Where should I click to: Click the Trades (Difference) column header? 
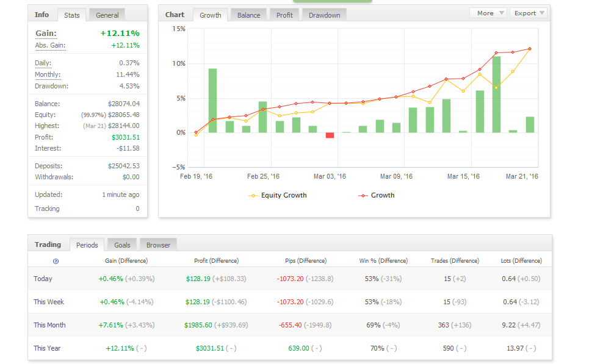pyautogui.click(x=455, y=260)
